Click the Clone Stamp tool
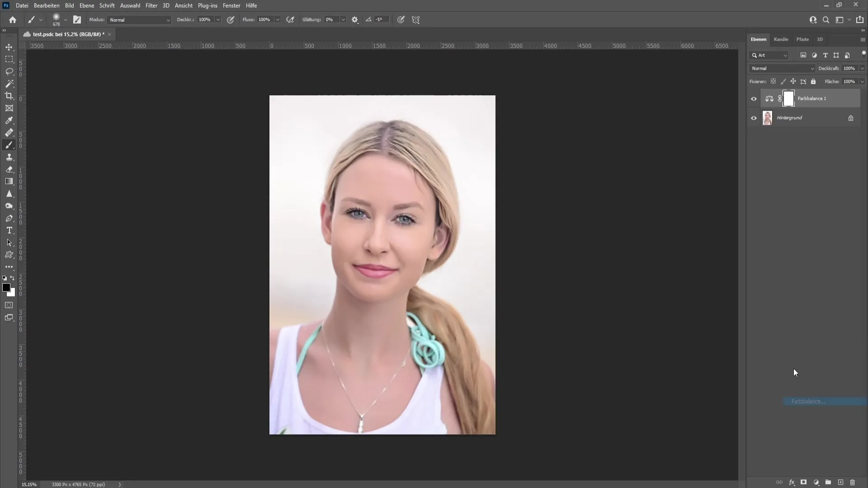 (9, 157)
